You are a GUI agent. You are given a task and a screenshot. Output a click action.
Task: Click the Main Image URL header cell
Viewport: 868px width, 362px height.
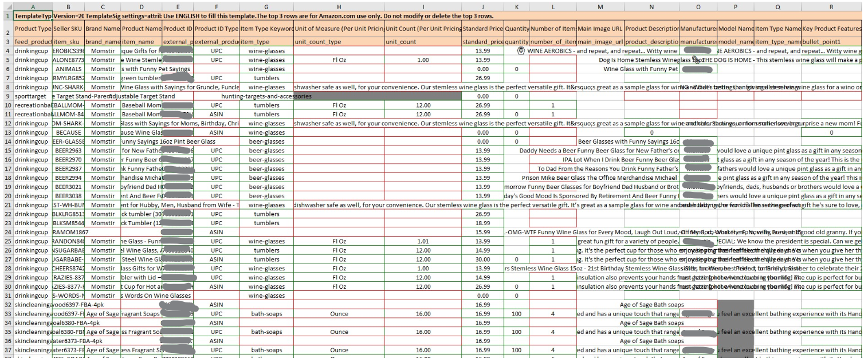tap(600, 29)
